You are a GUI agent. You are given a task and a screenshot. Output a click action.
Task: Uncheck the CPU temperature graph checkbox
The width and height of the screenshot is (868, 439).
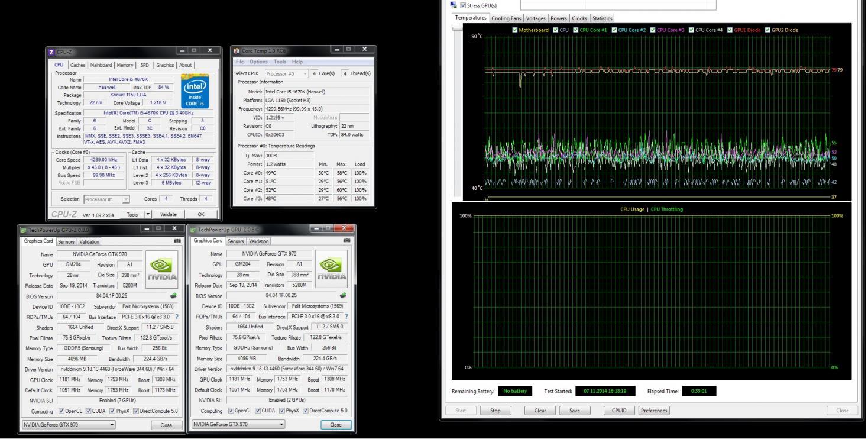(556, 30)
